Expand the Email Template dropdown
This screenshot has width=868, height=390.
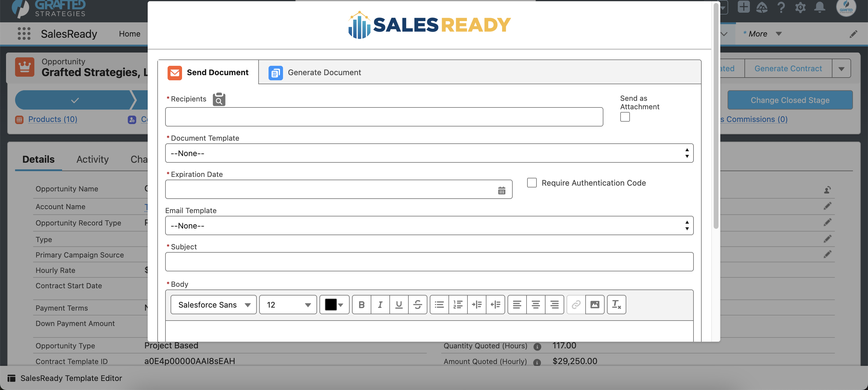point(429,225)
